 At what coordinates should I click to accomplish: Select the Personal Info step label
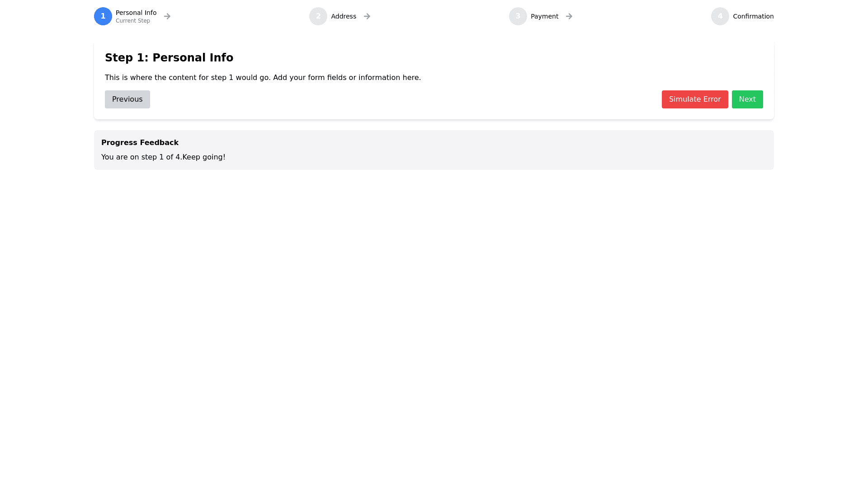pyautogui.click(x=136, y=13)
